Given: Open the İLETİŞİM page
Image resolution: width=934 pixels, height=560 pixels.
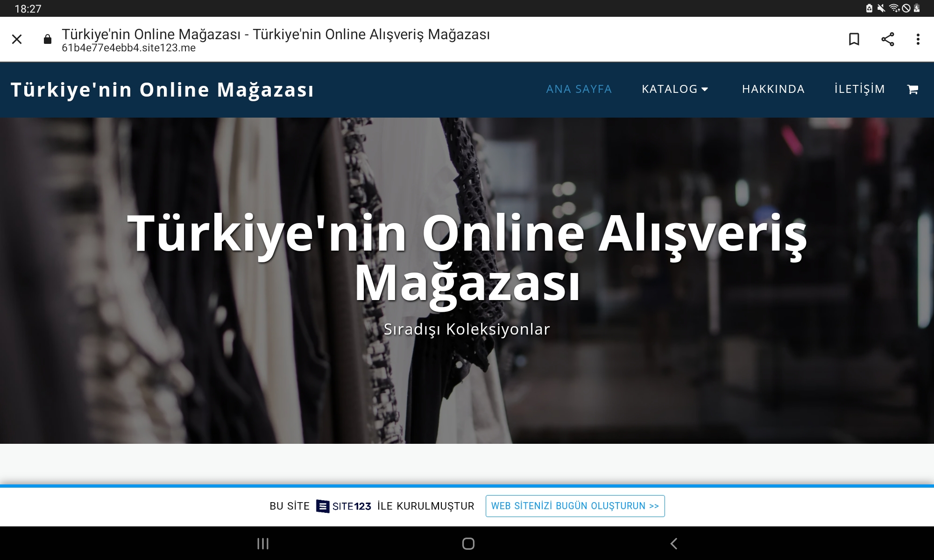Looking at the screenshot, I should point(860,89).
